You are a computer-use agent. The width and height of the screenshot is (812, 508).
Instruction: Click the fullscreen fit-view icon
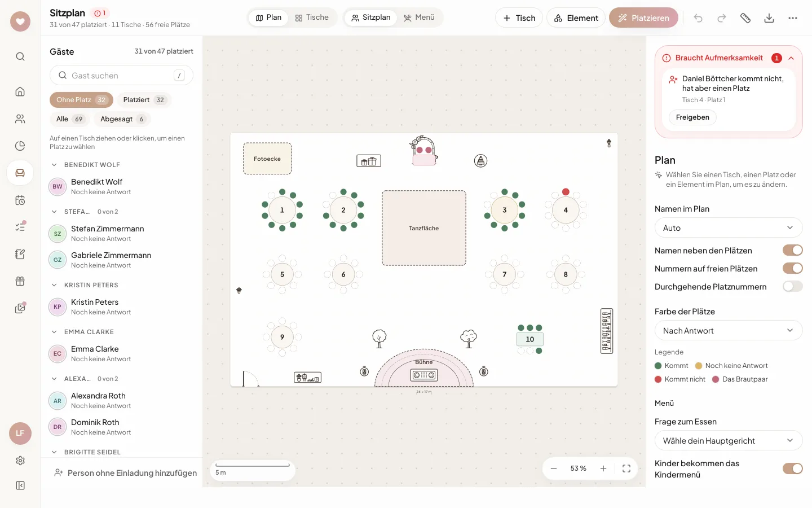pyautogui.click(x=626, y=468)
